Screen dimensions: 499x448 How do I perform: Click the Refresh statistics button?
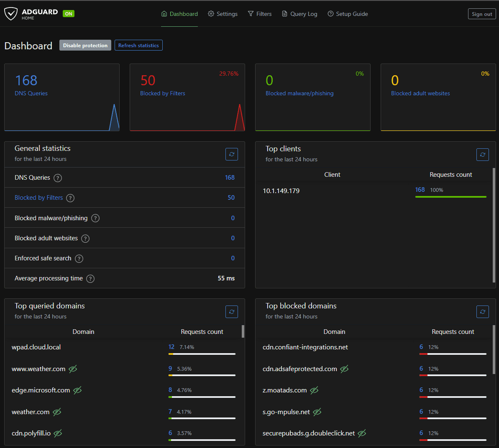(x=138, y=46)
